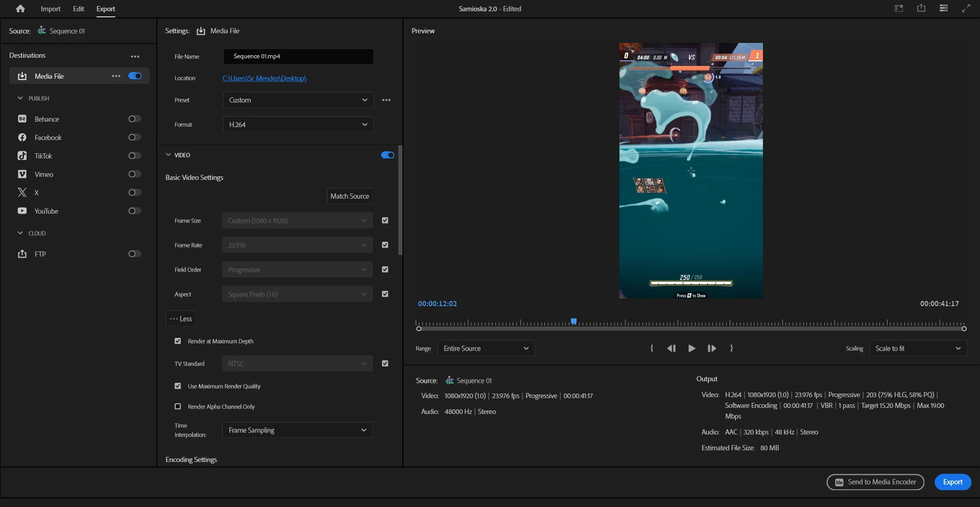Click Send to Media Encoder
Image resolution: width=980 pixels, height=507 pixels.
875,482
